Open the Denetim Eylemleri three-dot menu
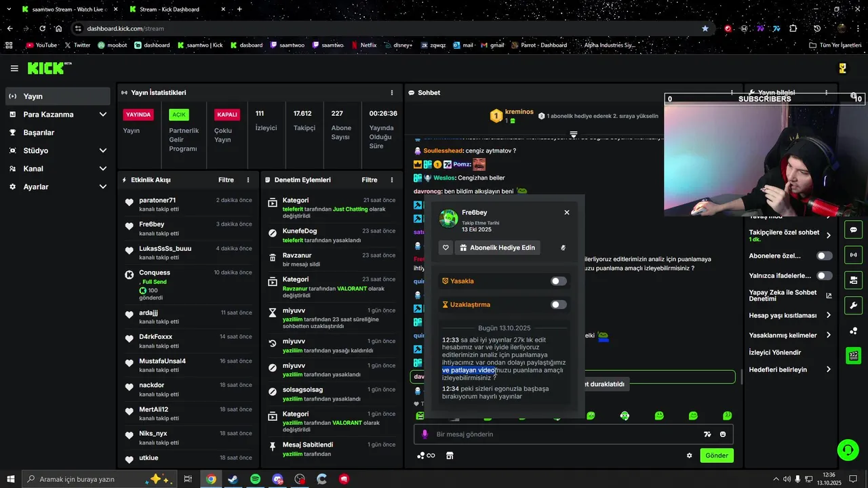 pyautogui.click(x=392, y=180)
